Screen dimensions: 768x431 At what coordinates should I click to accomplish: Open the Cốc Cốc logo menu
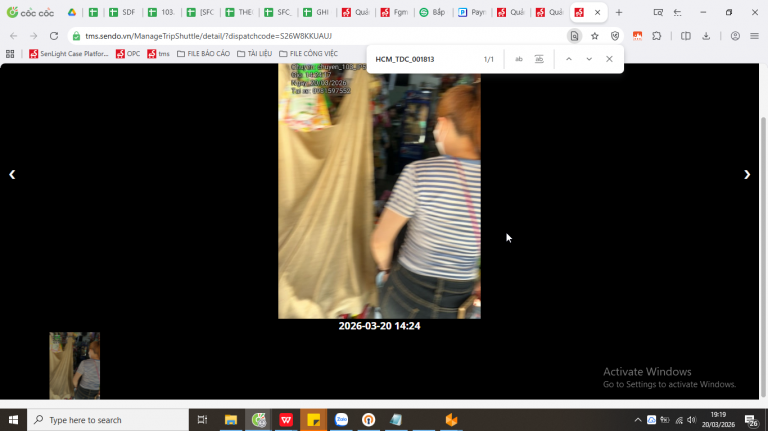coord(30,13)
